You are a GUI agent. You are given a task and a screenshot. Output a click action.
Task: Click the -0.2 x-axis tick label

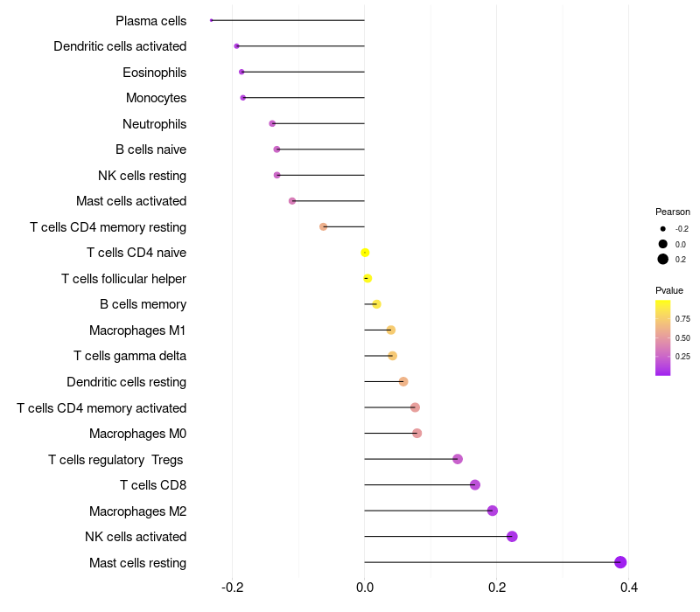[x=232, y=588]
